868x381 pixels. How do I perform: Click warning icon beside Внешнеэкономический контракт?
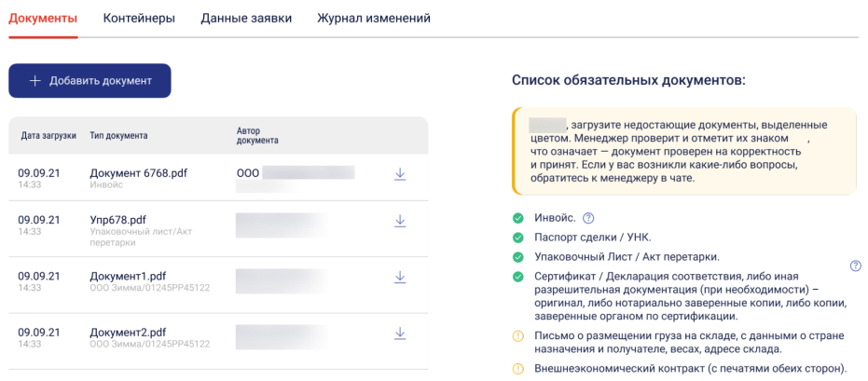518,368
